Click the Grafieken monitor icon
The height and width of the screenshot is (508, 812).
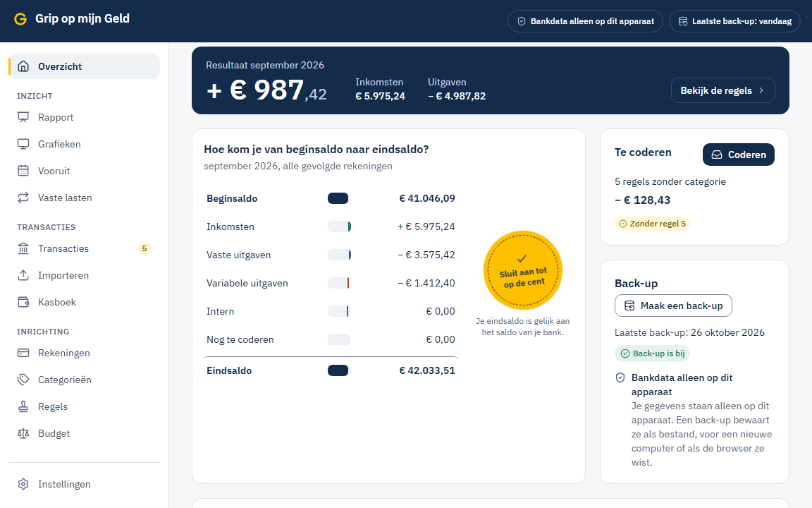(23, 144)
